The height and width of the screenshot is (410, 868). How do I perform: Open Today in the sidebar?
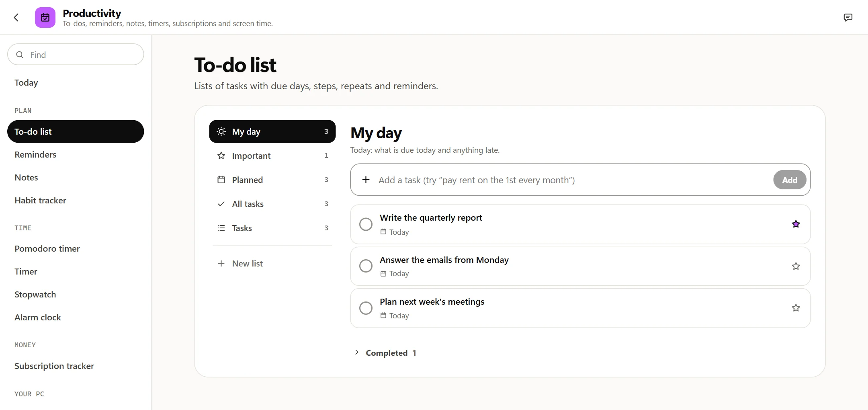pyautogui.click(x=76, y=82)
